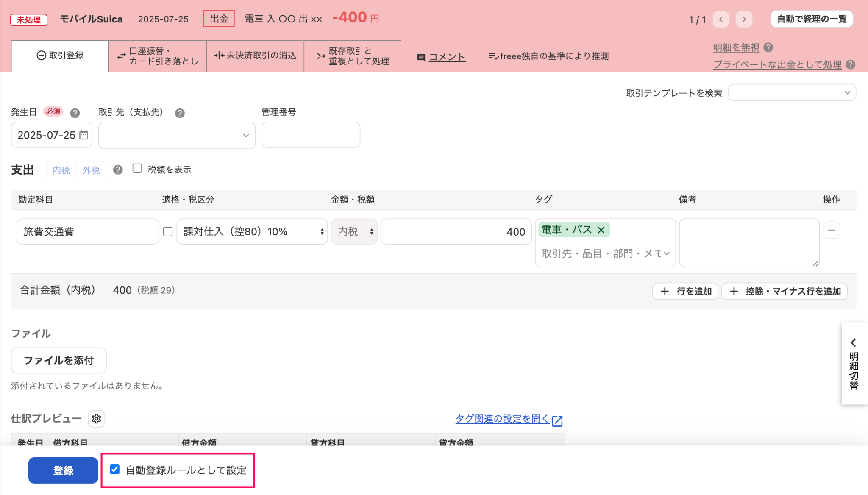The image size is (868, 495).
Task: Open 自動で経理の一覧 button
Action: pyautogui.click(x=812, y=19)
